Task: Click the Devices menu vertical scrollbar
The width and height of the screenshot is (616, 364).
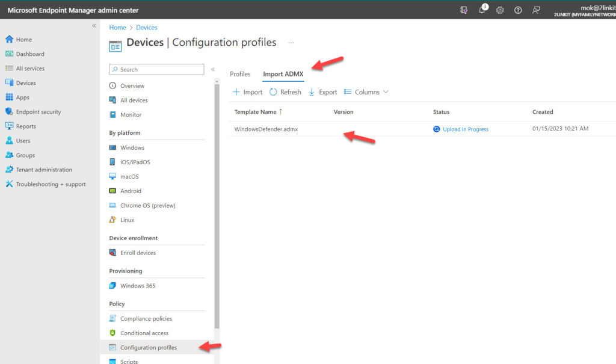Action: coord(217,206)
